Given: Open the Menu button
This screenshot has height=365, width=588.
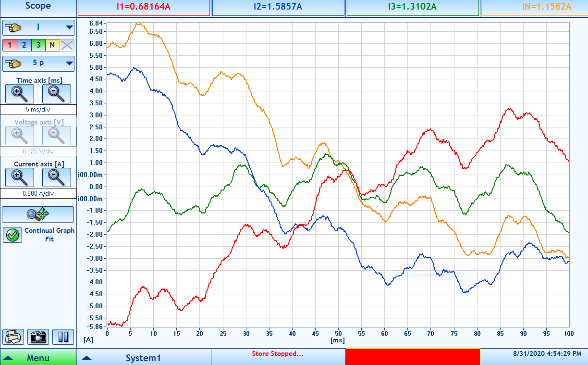Looking at the screenshot, I should coord(38,358).
